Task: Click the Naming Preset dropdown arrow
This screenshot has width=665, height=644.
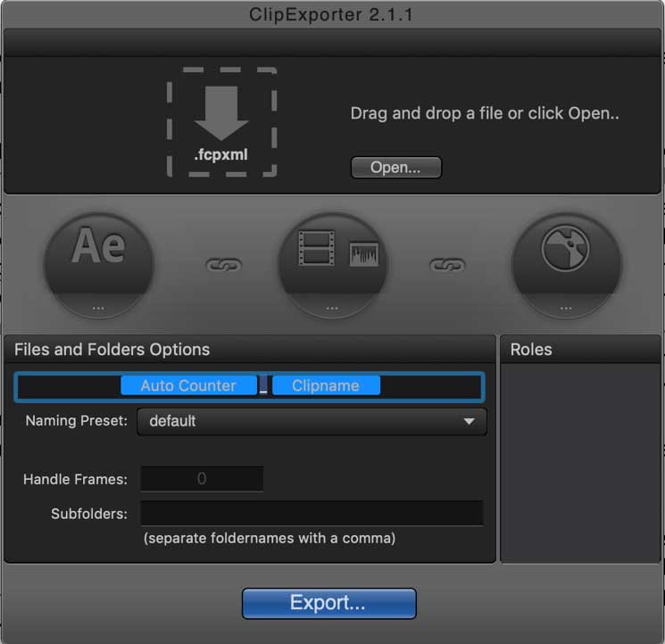Action: (x=469, y=422)
